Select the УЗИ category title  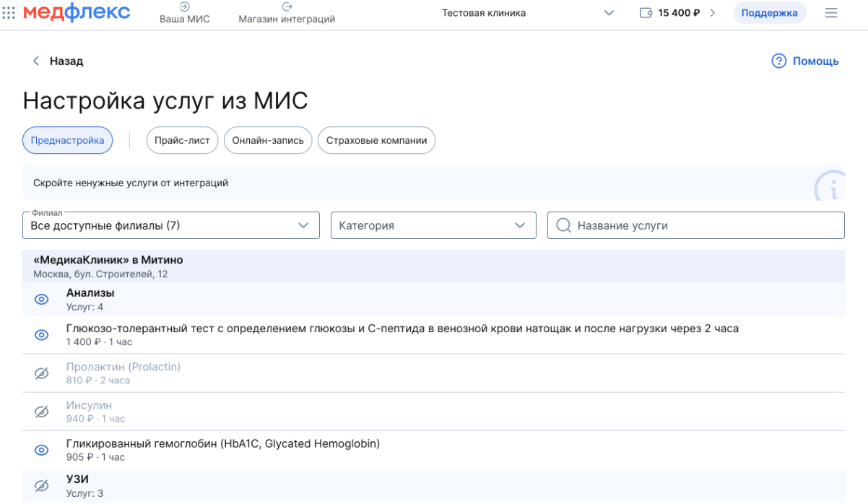77,479
